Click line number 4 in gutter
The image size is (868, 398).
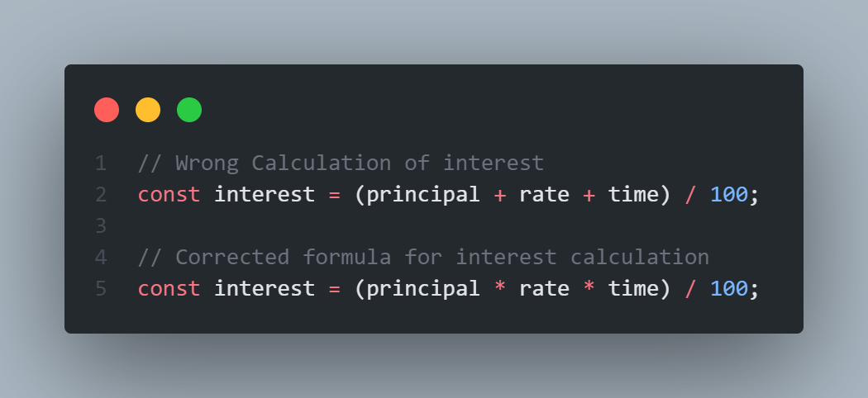pos(101,257)
